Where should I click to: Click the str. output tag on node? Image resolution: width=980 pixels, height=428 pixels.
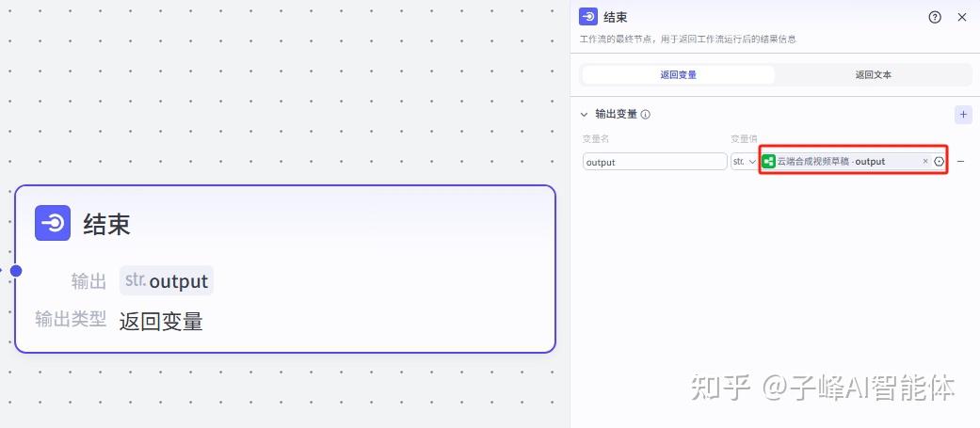click(x=167, y=280)
